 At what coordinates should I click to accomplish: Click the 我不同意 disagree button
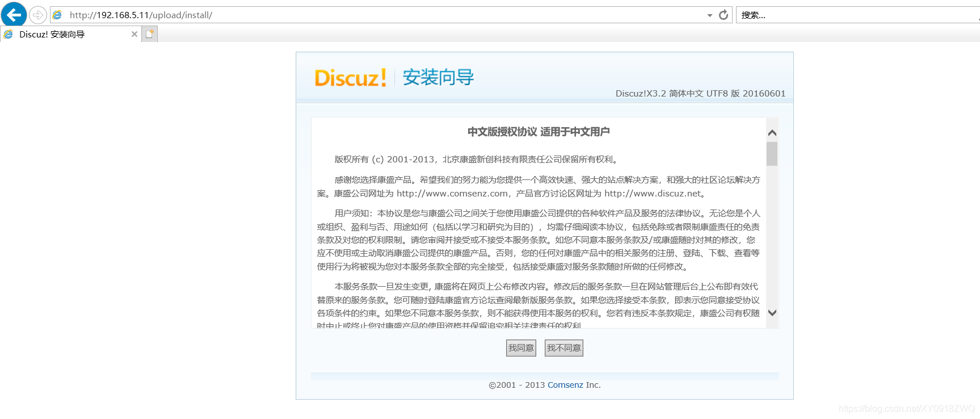tap(564, 348)
